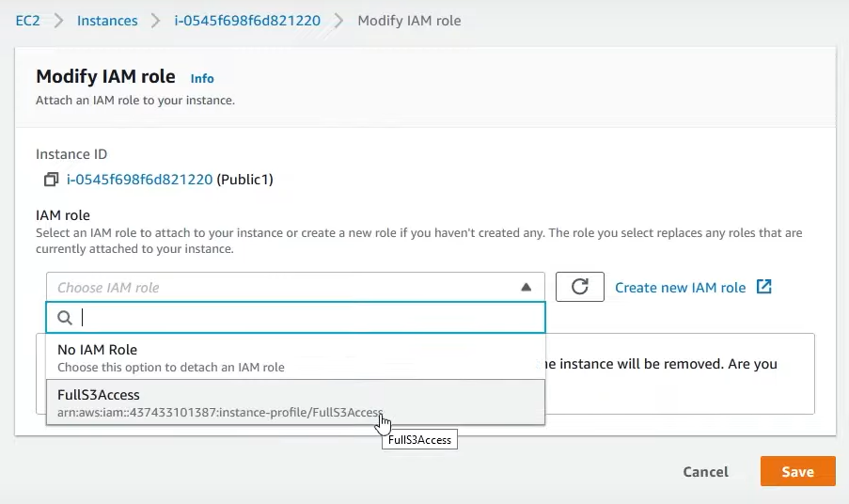Click the '(Public1)' instance name text
This screenshot has width=849, height=504.
244,180
